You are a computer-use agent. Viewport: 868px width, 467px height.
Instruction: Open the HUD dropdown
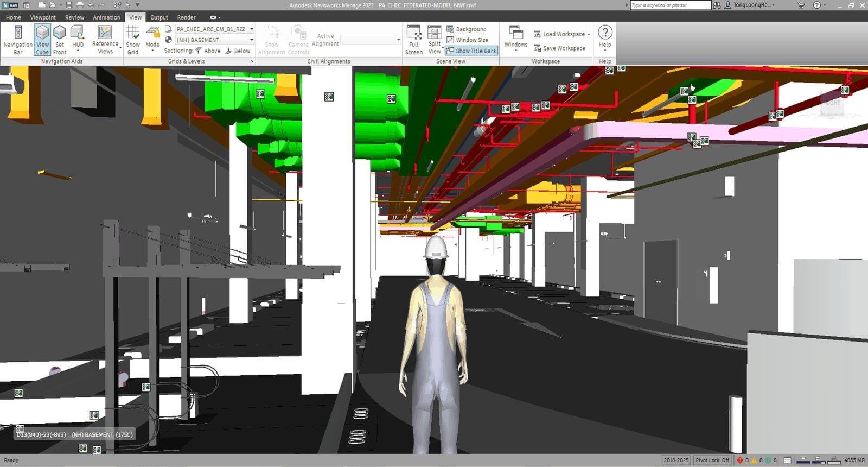coord(78,40)
